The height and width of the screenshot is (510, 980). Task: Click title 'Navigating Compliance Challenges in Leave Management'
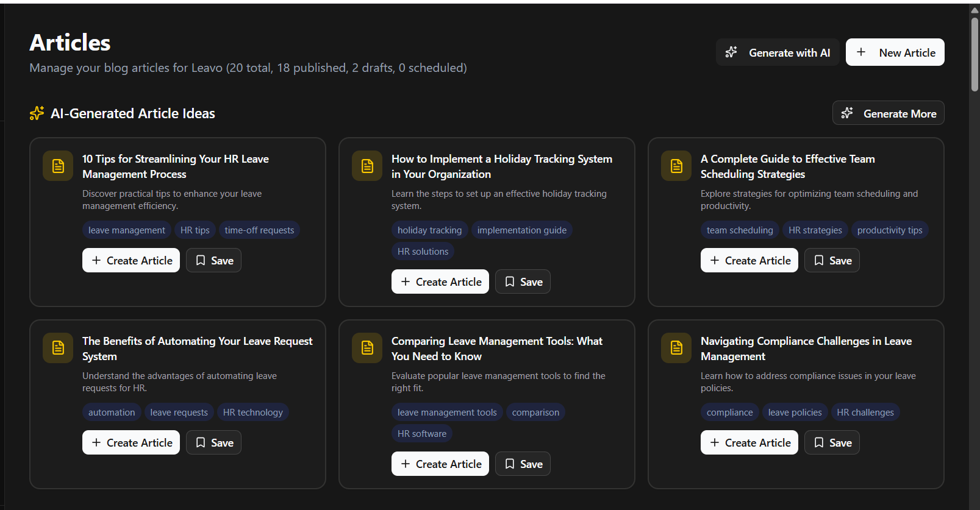coord(806,348)
